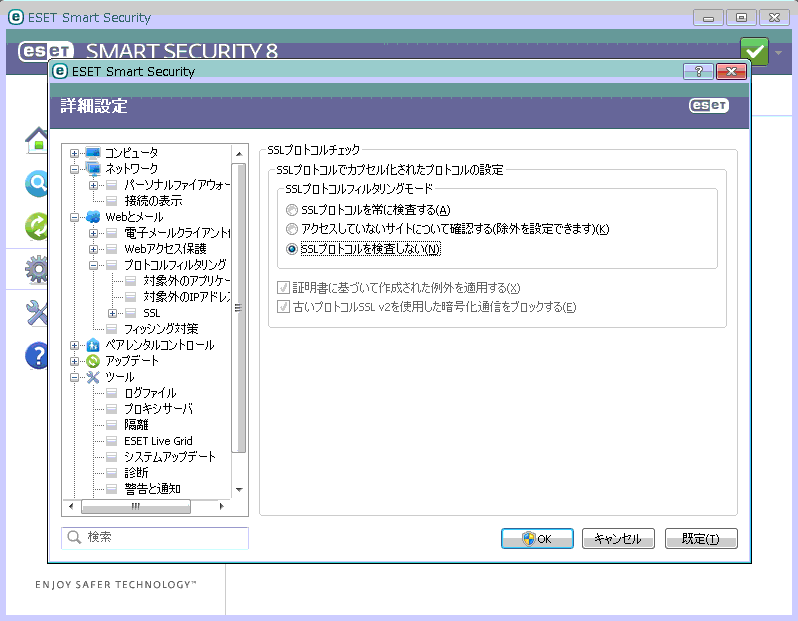
Task: Toggle 古いプロトコルSSL v2をブロックする checkbox
Action: 283,307
